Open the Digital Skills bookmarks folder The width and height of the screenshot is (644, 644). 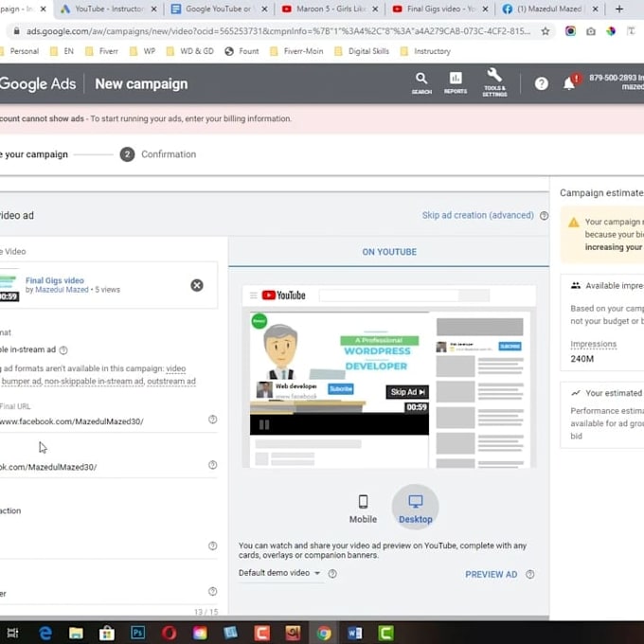click(362, 51)
